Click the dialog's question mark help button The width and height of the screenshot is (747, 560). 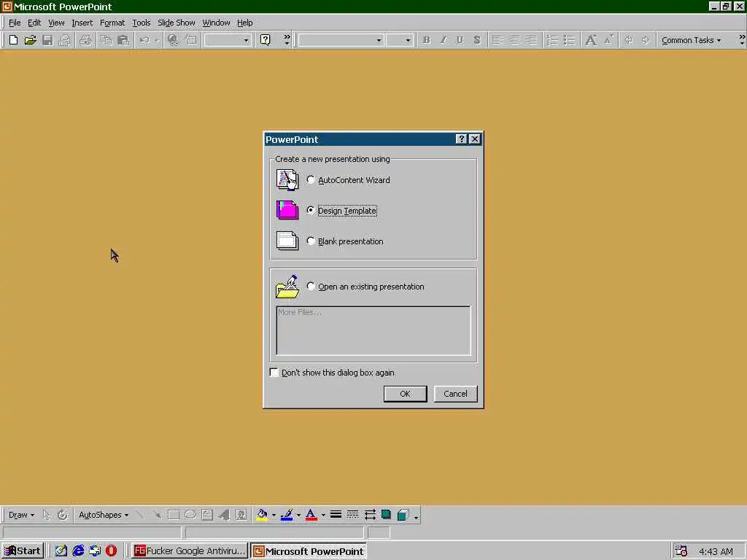[x=461, y=139]
